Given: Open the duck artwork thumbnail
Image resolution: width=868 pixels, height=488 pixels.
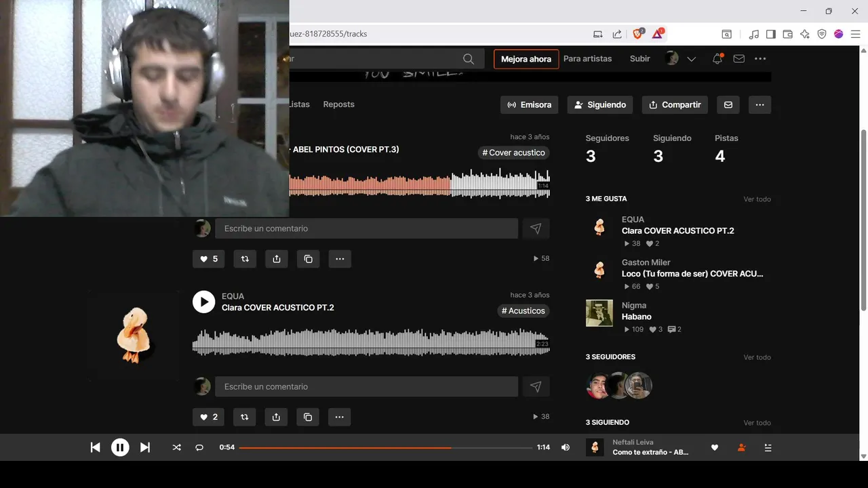Looking at the screenshot, I should tap(134, 335).
